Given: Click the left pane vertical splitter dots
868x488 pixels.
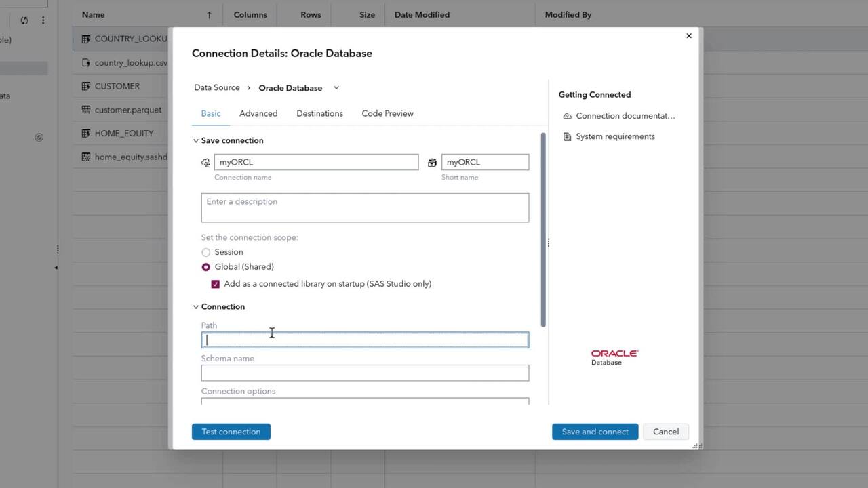Looking at the screenshot, I should point(58,250).
